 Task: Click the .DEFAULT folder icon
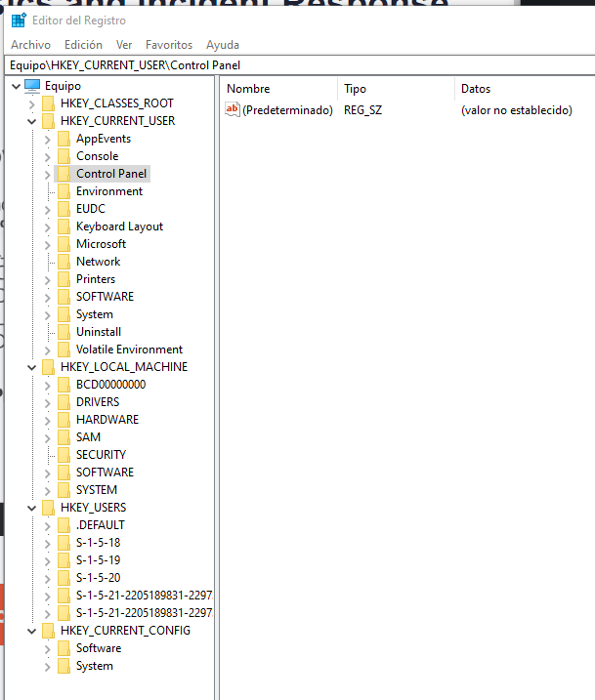[64, 525]
